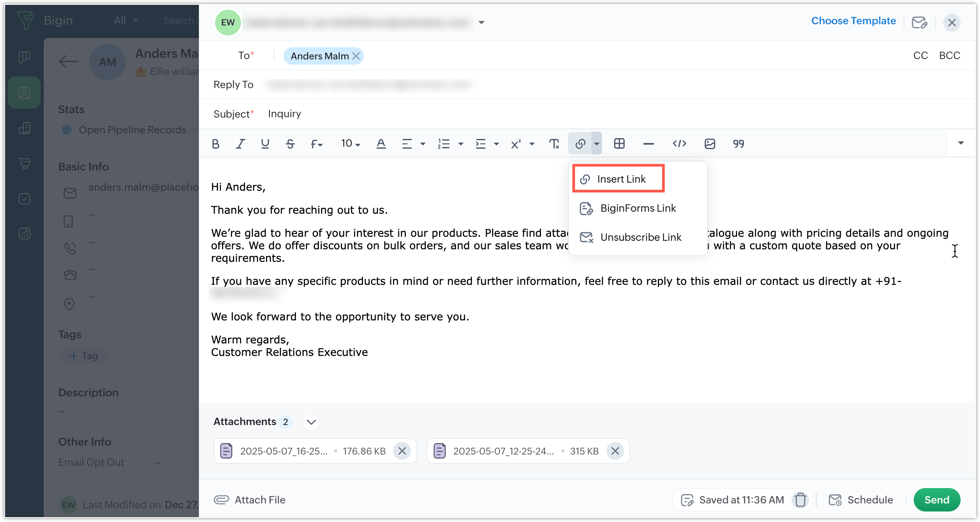Open the HTML code editor icon

point(679,144)
